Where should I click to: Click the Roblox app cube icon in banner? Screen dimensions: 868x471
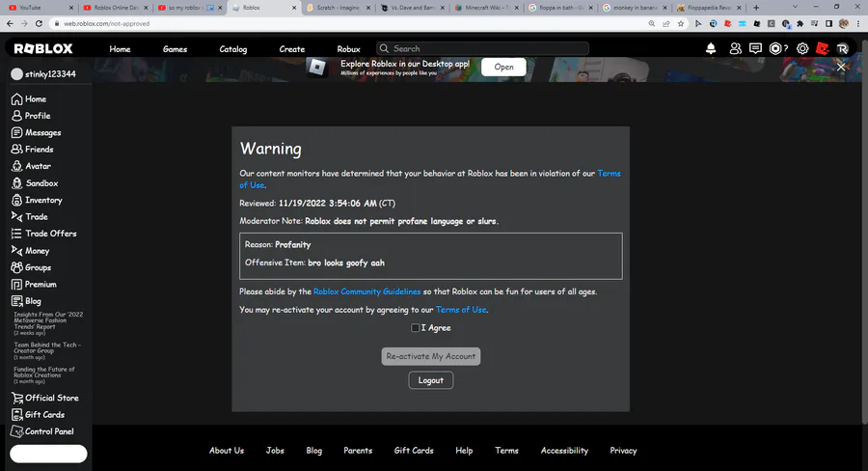[x=317, y=68]
